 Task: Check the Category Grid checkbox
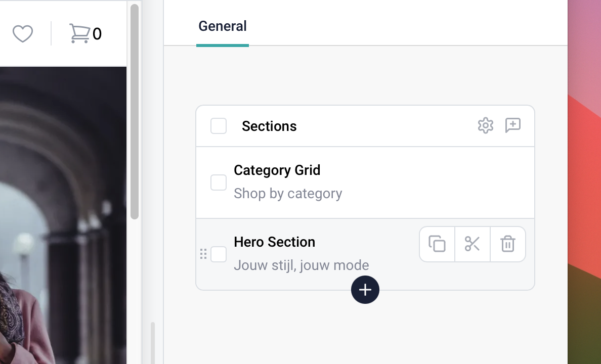(x=219, y=183)
